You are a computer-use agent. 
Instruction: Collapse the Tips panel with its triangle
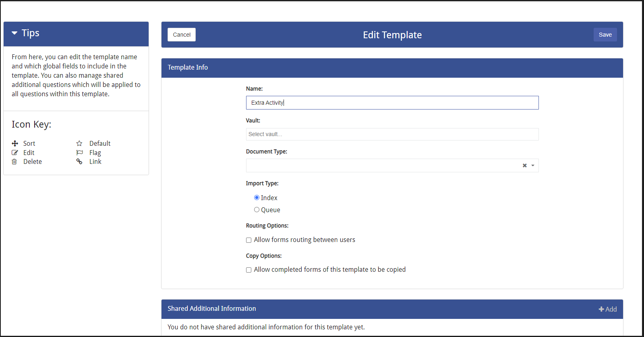click(14, 33)
